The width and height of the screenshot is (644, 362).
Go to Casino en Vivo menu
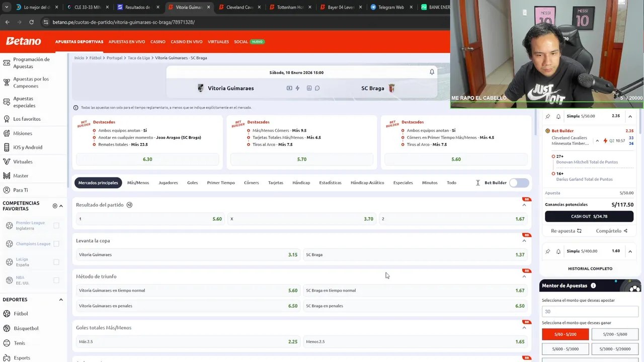pos(187,42)
